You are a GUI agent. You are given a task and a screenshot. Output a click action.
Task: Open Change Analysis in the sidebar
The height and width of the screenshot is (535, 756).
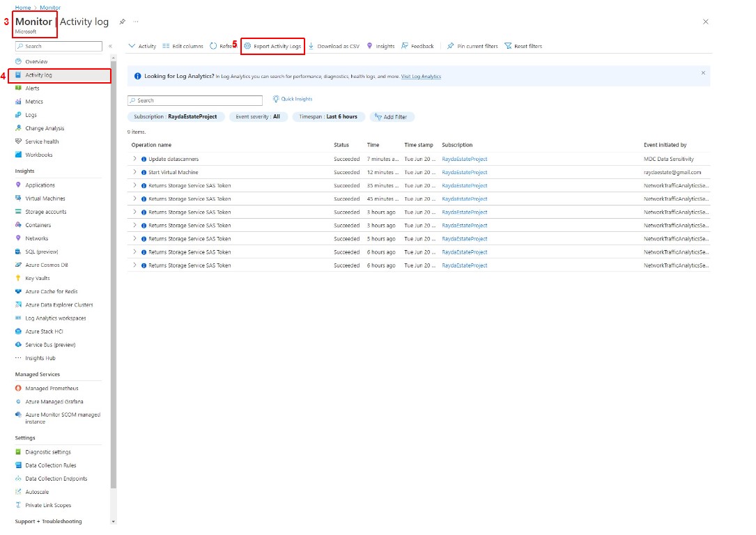point(45,128)
